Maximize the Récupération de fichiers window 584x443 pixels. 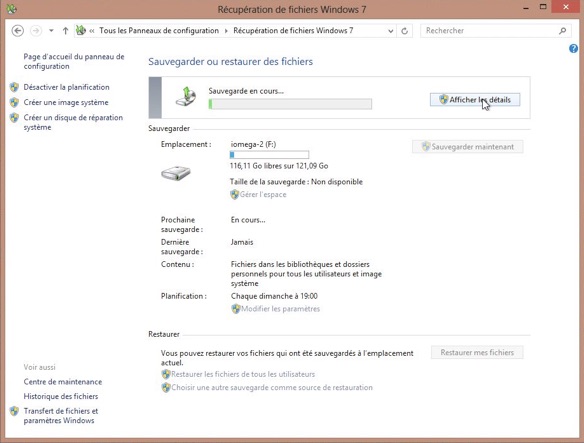tap(543, 7)
